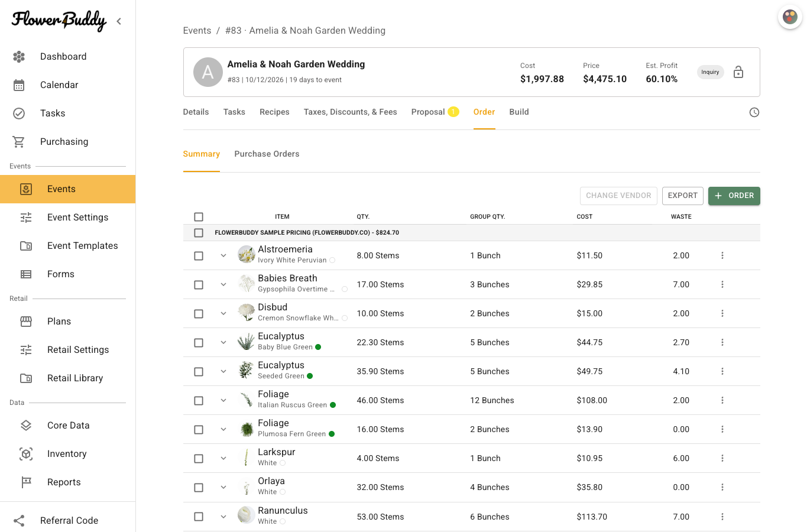Switch to the Recipes tab
This screenshot has height=532, width=807.
[274, 112]
